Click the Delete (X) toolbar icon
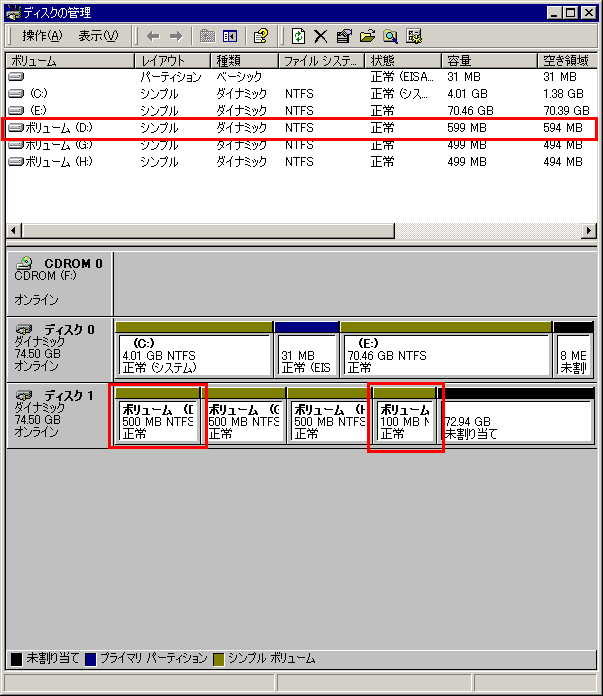This screenshot has width=603, height=696. (320, 36)
